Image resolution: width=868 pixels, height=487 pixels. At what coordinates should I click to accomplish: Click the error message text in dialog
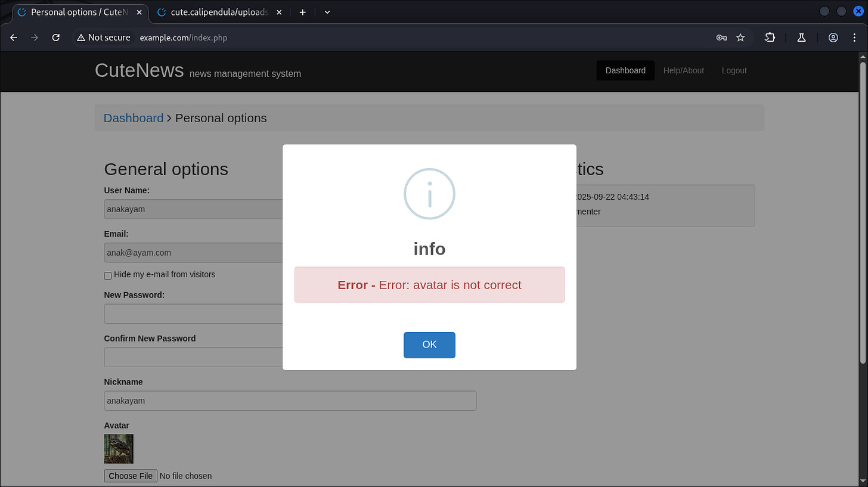click(429, 285)
